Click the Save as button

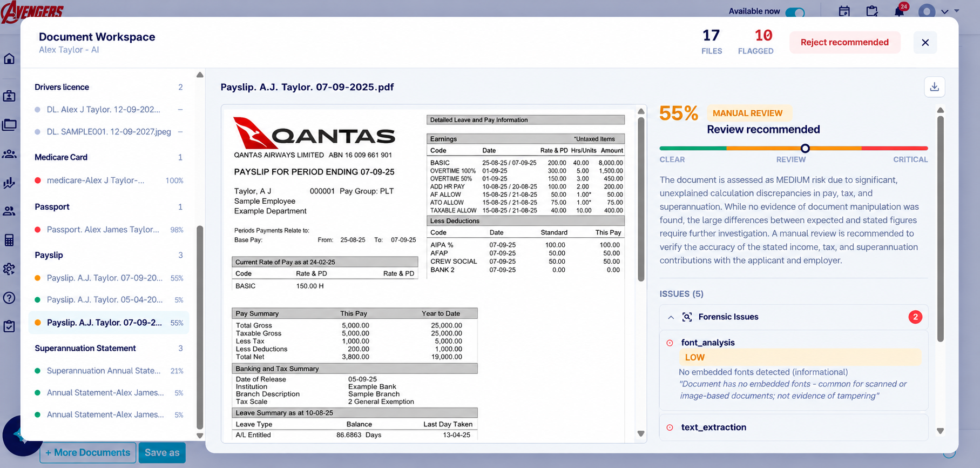[162, 453]
